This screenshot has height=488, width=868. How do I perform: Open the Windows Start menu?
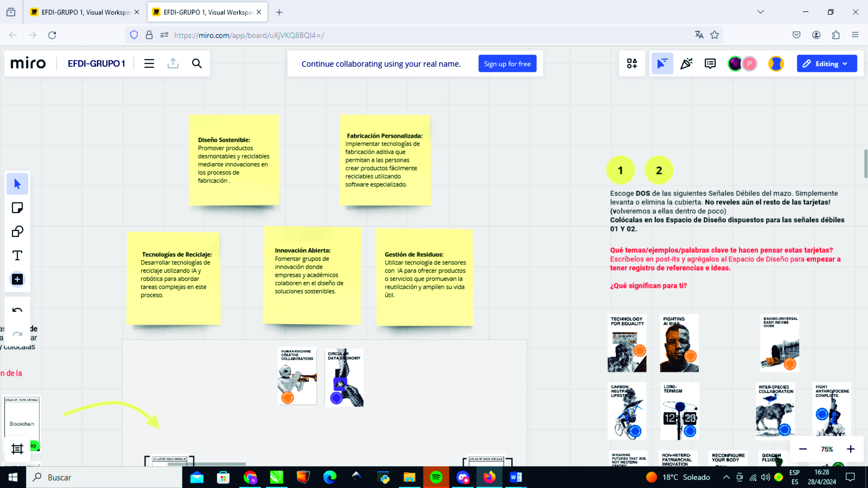(x=13, y=477)
